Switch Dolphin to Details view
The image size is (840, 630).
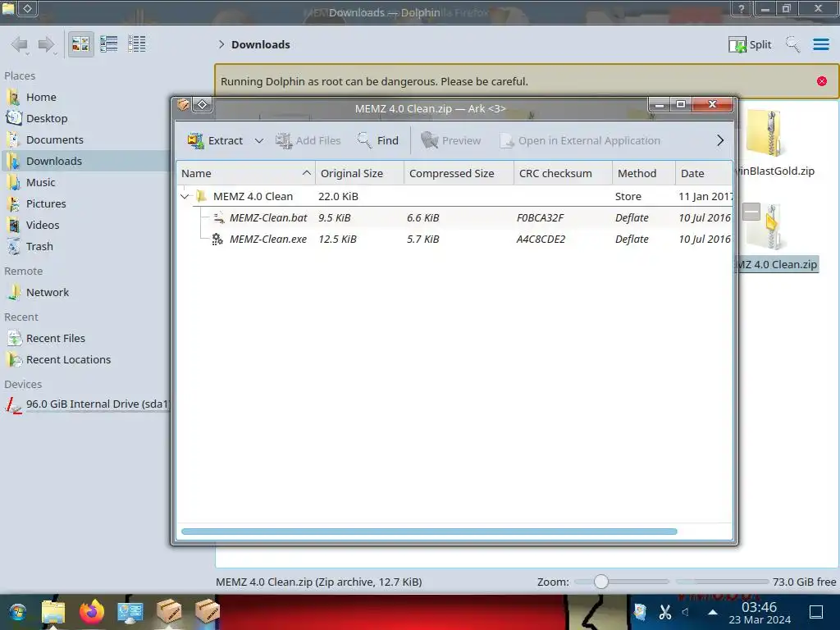[137, 44]
